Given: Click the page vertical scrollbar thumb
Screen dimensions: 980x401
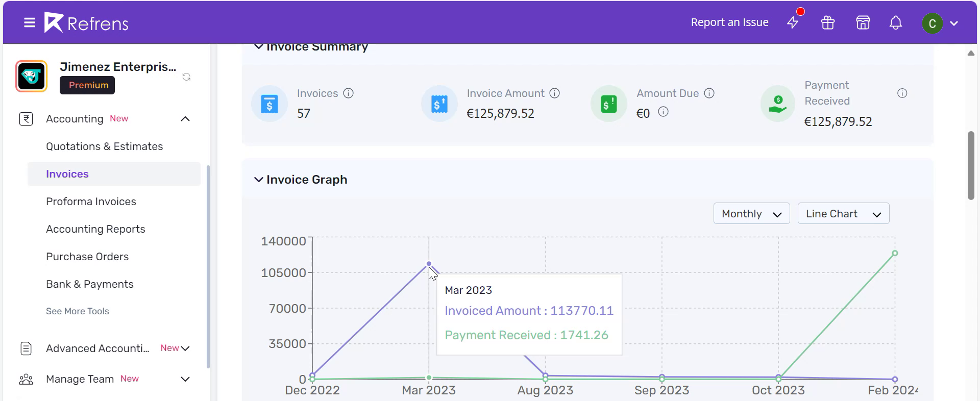Looking at the screenshot, I should click(x=971, y=166).
